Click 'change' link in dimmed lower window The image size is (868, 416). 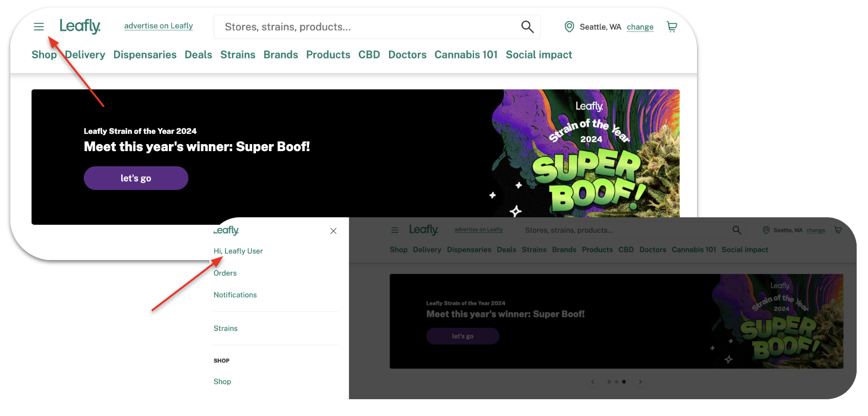point(816,230)
